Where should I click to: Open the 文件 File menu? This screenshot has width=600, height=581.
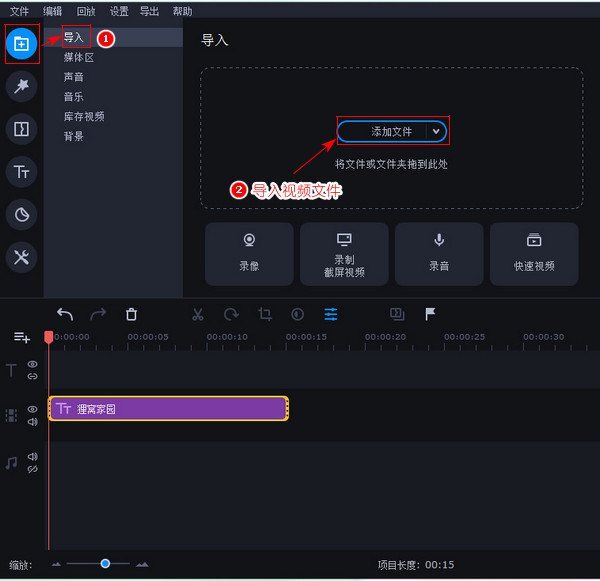(19, 11)
